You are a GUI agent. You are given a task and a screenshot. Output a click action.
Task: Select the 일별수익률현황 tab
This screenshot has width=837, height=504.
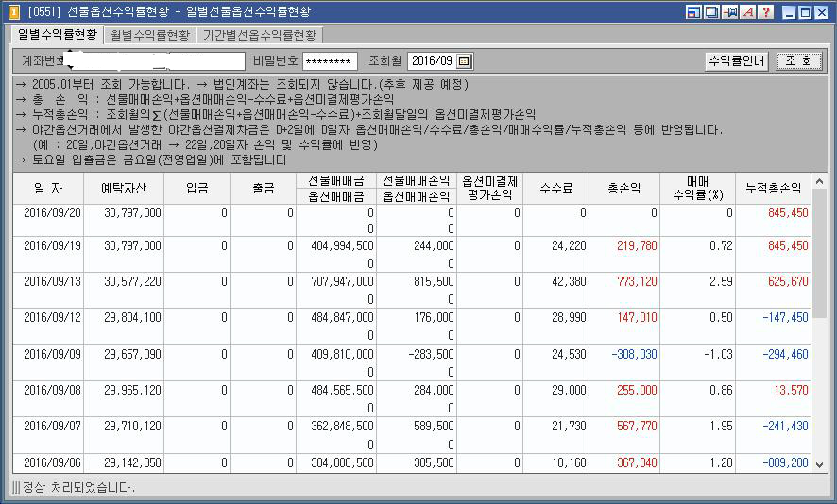pyautogui.click(x=58, y=35)
